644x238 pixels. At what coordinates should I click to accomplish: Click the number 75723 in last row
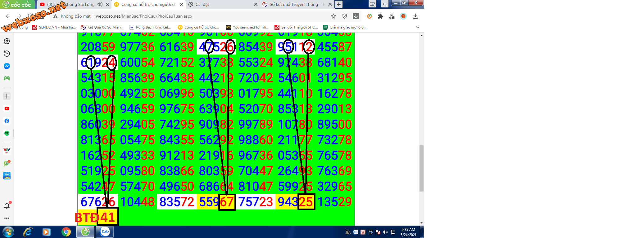pyautogui.click(x=256, y=202)
